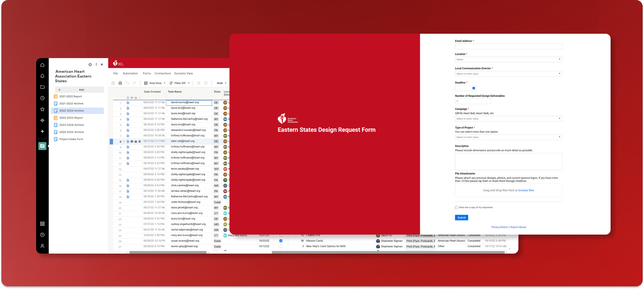Open the File menu
The height and width of the screenshot is (289, 644).
pos(115,73)
